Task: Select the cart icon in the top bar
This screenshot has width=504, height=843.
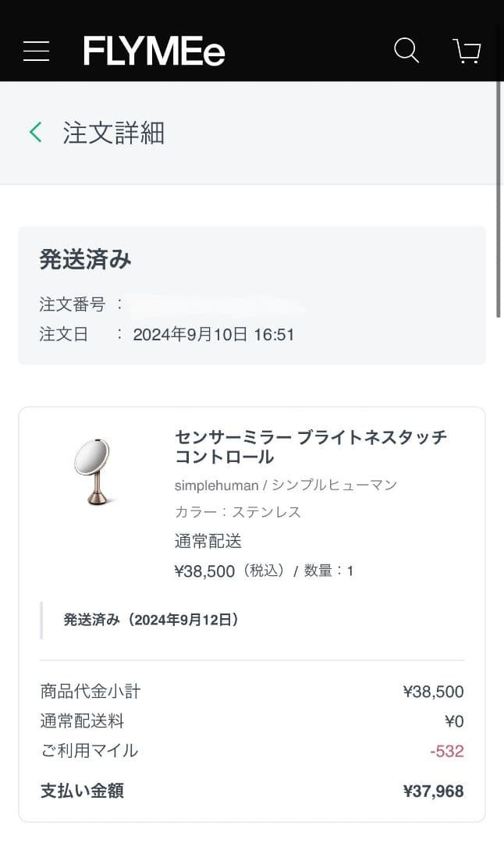Action: [467, 51]
